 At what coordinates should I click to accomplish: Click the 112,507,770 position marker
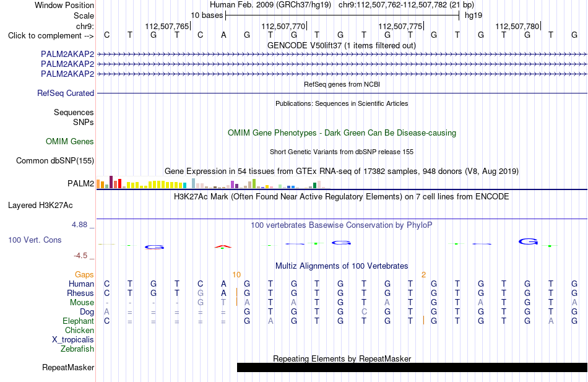[284, 26]
